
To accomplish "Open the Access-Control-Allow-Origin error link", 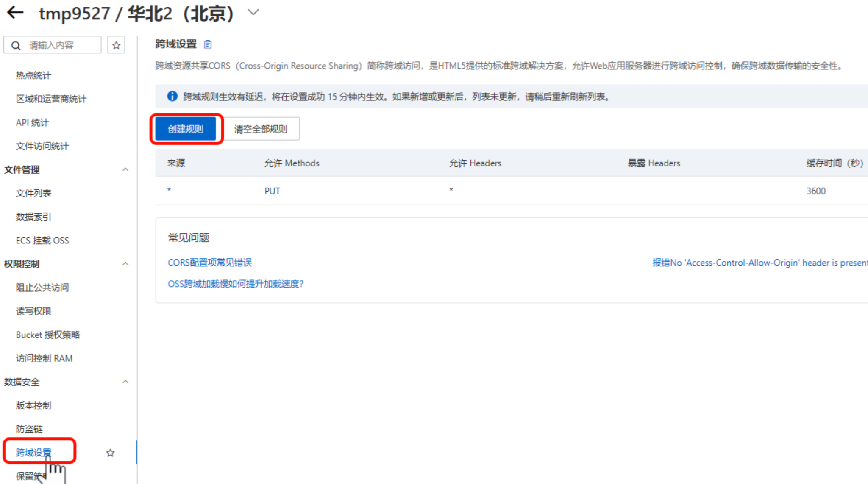I will coord(759,263).
